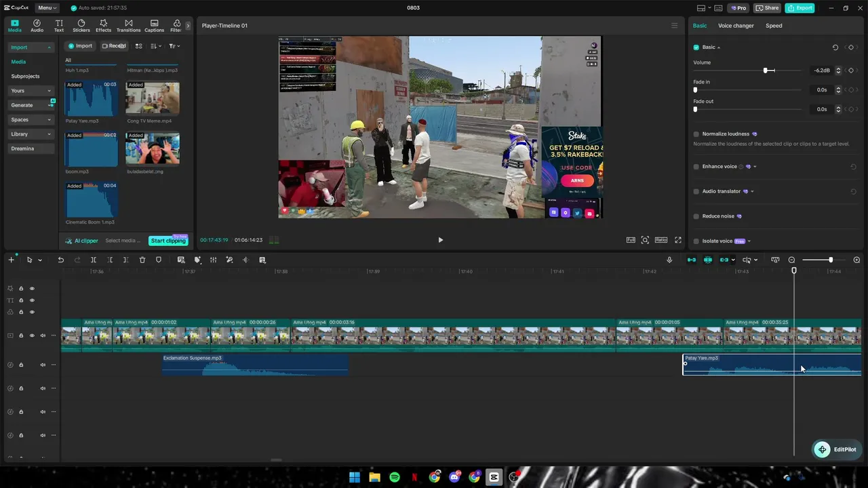Viewport: 868px width, 488px height.
Task: Zoom in the timeline with plus icon
Action: click(856, 260)
